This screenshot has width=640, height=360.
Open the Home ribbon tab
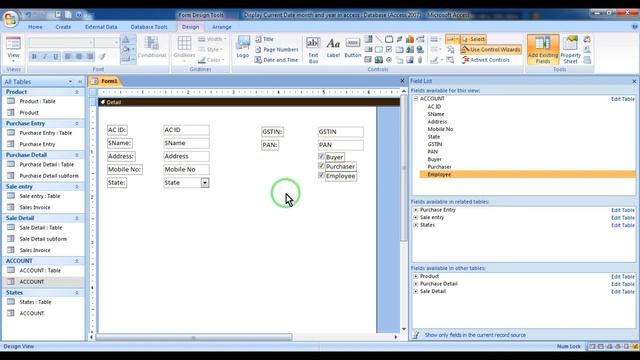point(35,27)
